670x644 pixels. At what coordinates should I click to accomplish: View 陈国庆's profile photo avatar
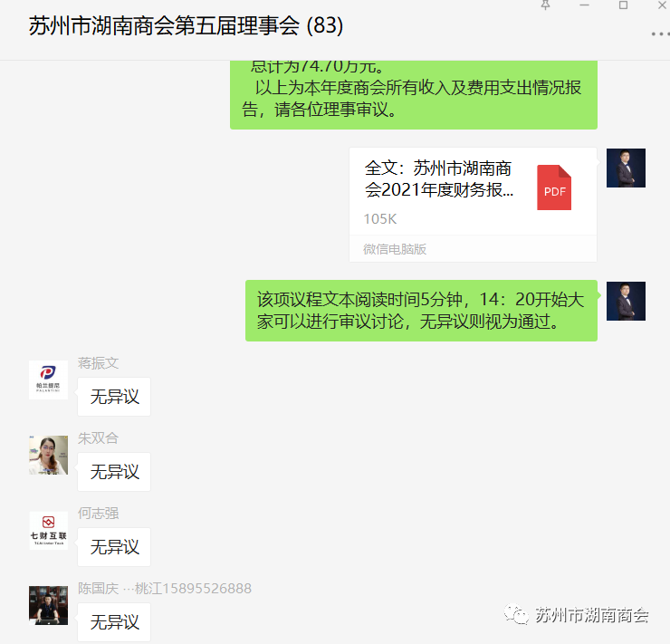(48, 606)
